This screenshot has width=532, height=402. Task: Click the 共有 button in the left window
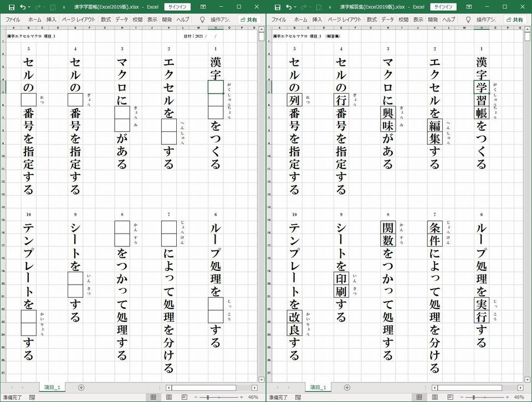click(x=249, y=19)
